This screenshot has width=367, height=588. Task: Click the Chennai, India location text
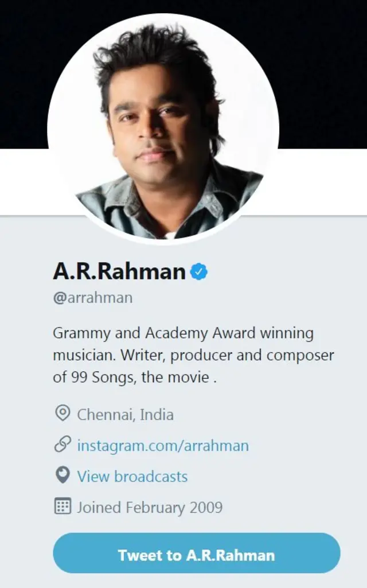coord(125,415)
